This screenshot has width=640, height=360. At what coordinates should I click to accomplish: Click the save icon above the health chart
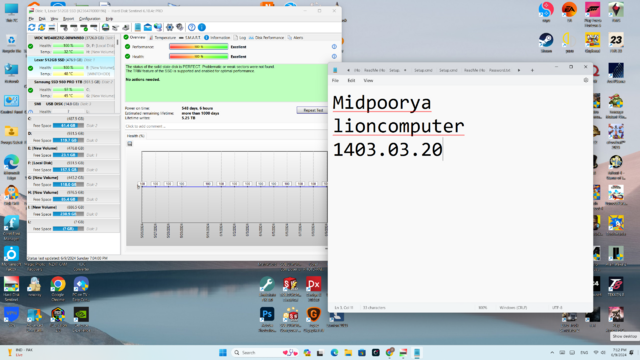130,144
